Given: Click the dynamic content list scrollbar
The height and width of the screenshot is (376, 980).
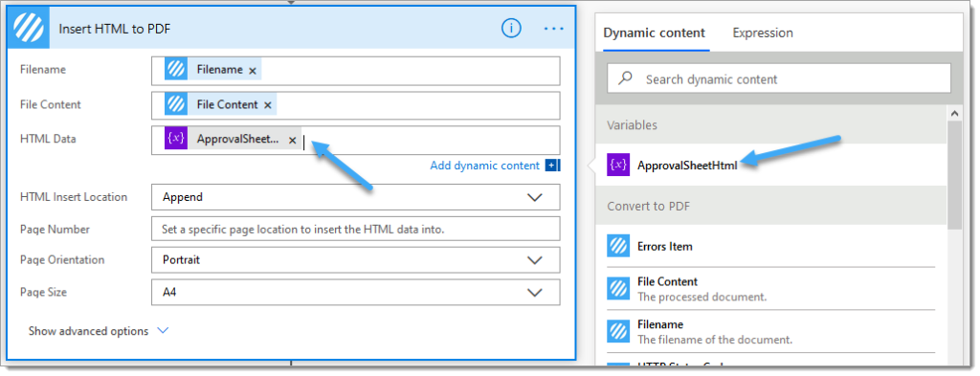Looking at the screenshot, I should (x=954, y=175).
